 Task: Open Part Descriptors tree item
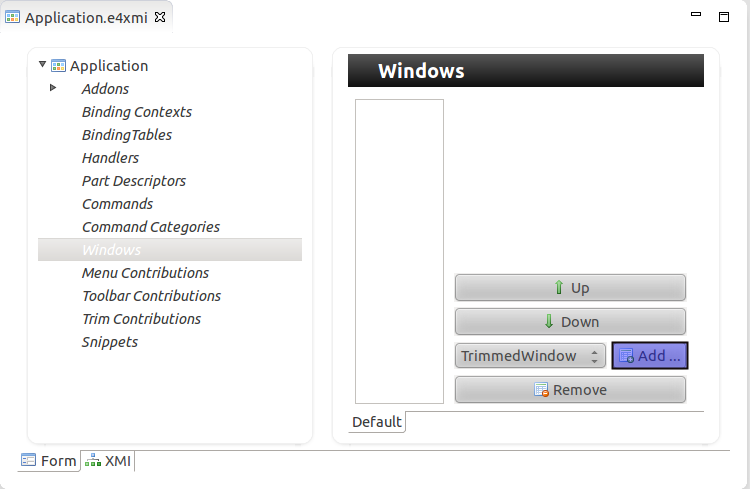coord(134,181)
